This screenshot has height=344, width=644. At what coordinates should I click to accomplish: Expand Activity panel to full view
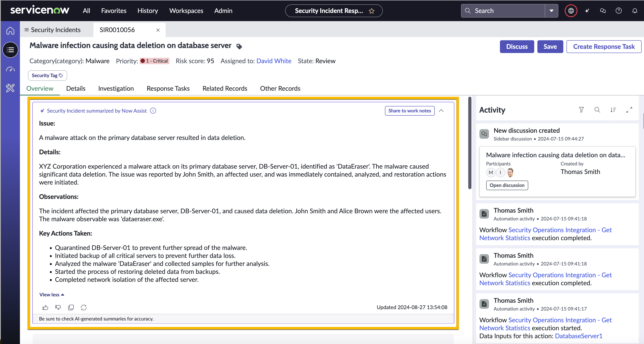(629, 110)
